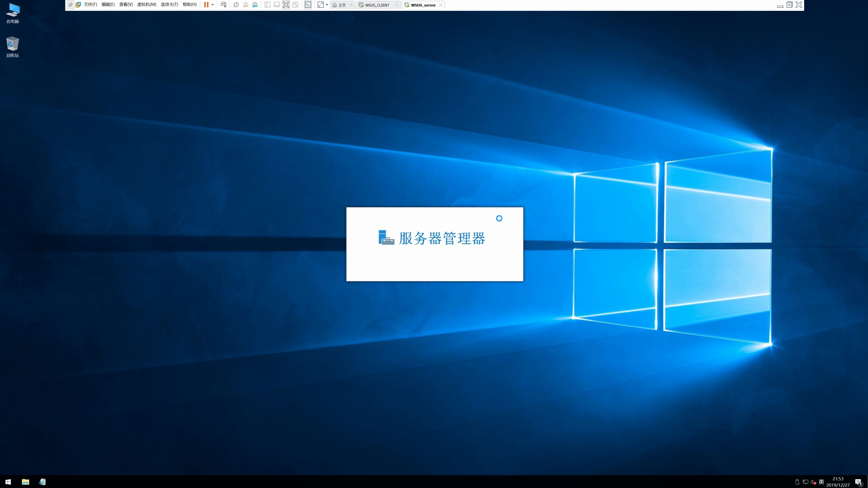Click the pin toolbar icon in VMware
The width and height of the screenshot is (868, 488).
click(x=70, y=5)
